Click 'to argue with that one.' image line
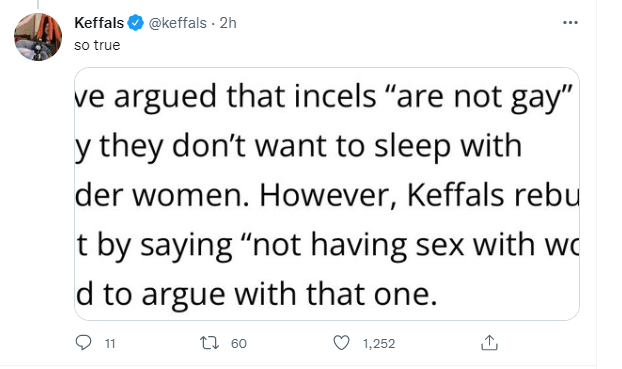The width and height of the screenshot is (622, 369). 256,294
